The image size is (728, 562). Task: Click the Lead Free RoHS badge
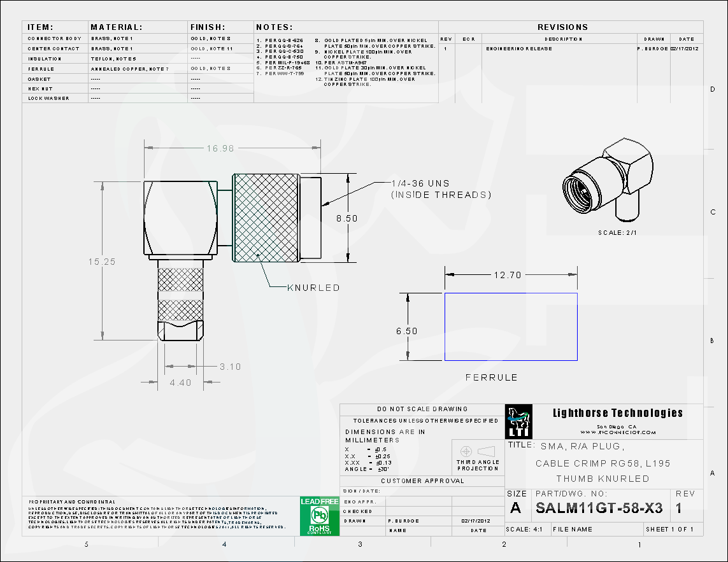tap(318, 514)
